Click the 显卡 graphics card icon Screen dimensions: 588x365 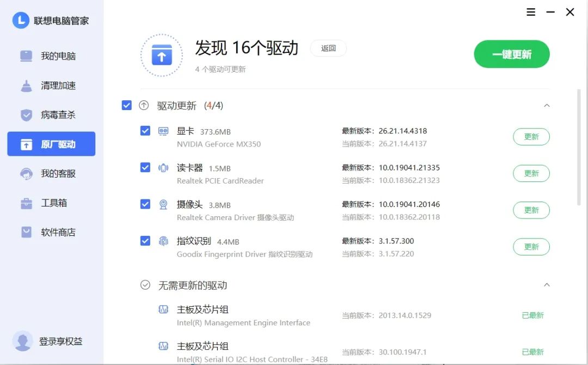(x=163, y=131)
